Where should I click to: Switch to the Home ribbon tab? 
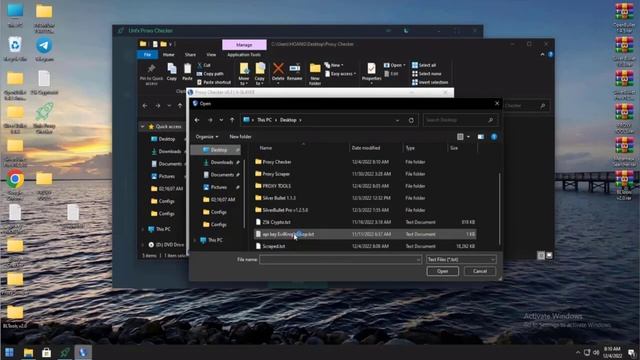[169, 55]
